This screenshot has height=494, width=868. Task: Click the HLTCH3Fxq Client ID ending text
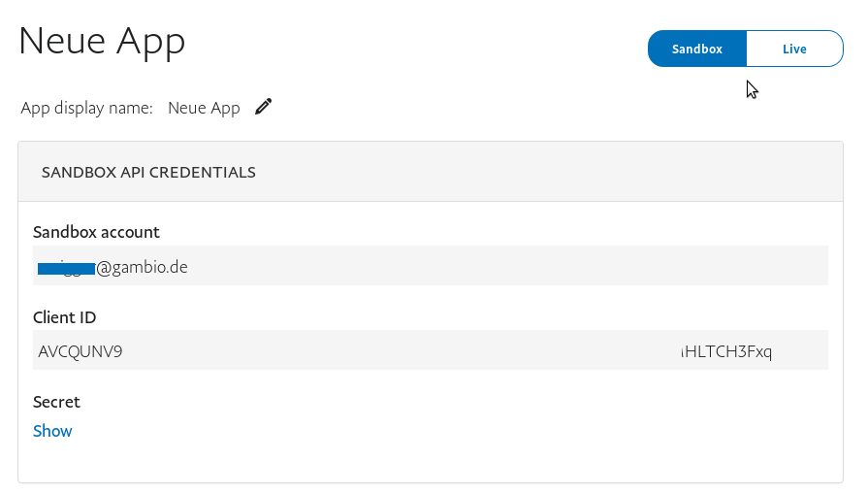(x=727, y=350)
